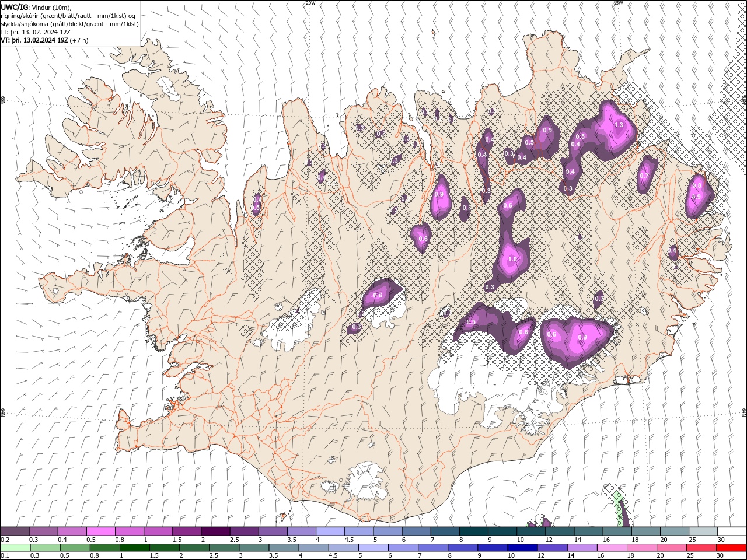Click the 'slydda/snjókoma' legend description line
The width and height of the screenshot is (747, 560).
69,24
